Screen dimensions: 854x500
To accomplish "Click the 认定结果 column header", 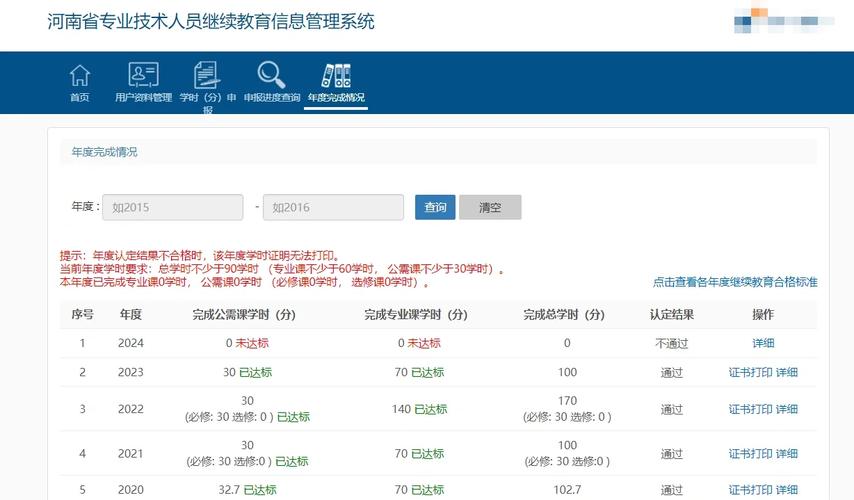I will [672, 315].
